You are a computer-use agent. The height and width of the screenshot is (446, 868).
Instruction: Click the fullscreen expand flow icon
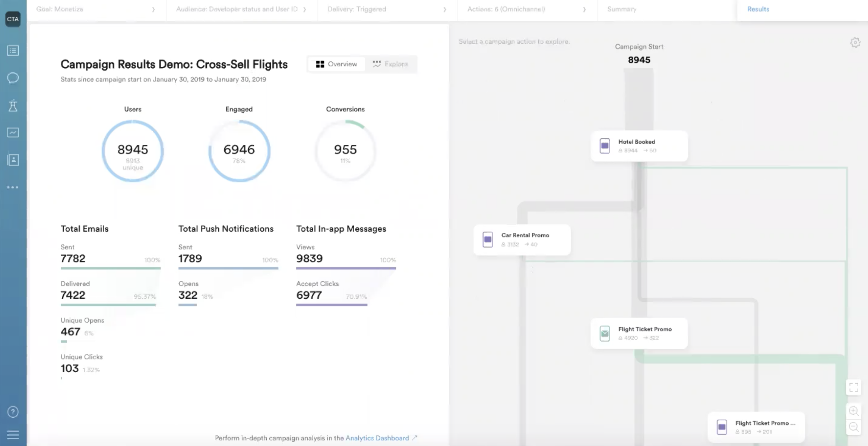coord(853,387)
